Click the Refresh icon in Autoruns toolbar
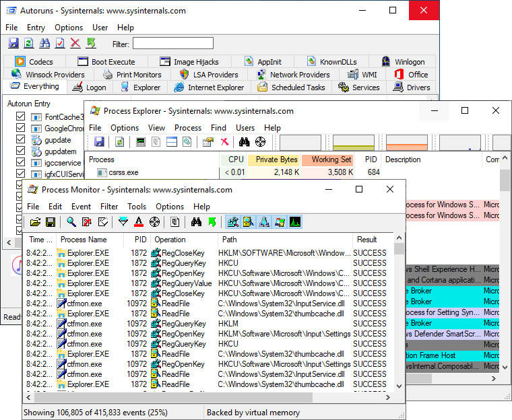Screen dimensions: 512x420 29,43
